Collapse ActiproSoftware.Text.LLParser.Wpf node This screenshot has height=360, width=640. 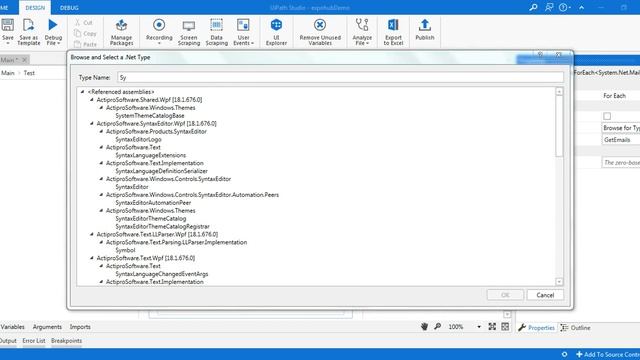92,234
